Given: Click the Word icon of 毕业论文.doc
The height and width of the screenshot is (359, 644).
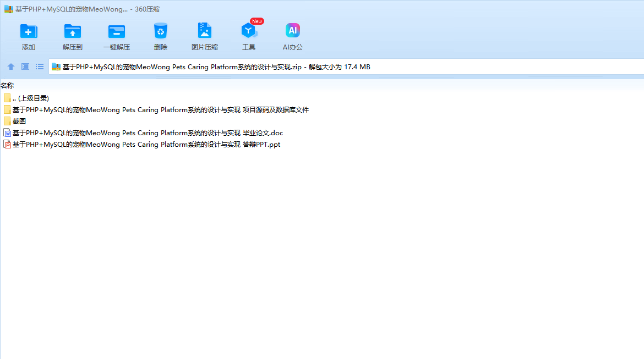Looking at the screenshot, I should click(x=7, y=132).
